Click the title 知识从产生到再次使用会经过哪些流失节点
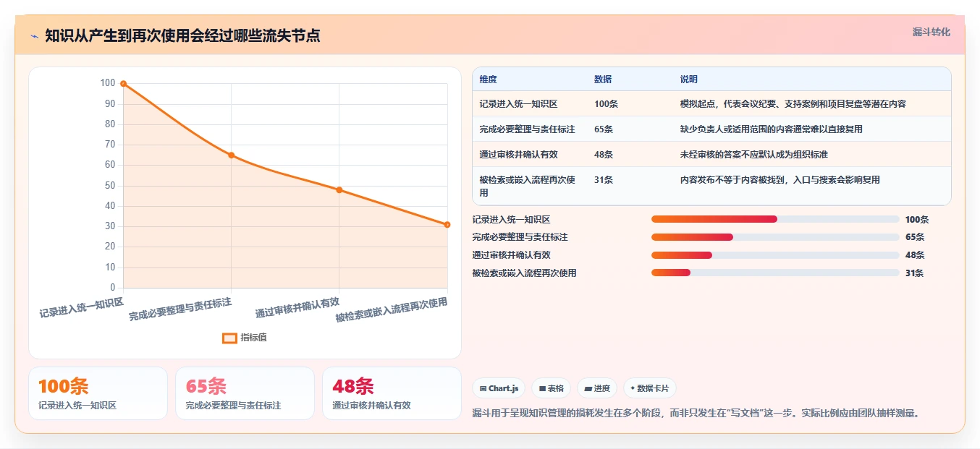The width and height of the screenshot is (980, 449). (x=182, y=35)
